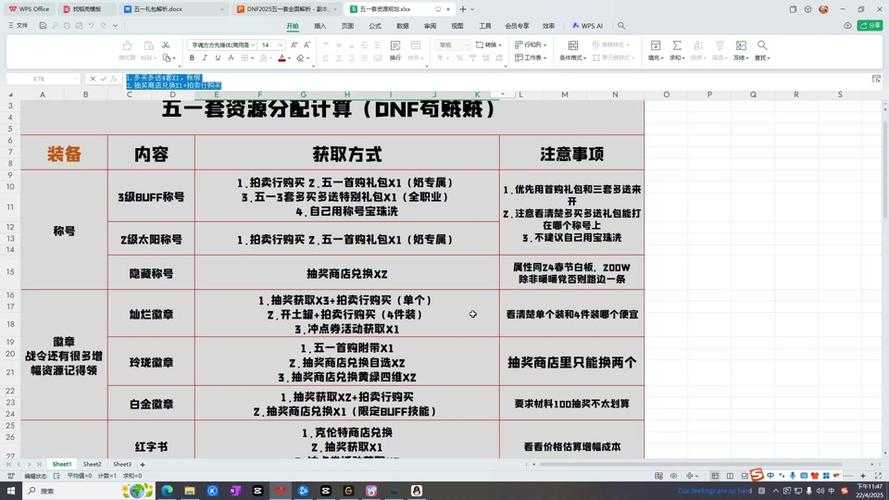Cancel the formula edit with X icon
This screenshot has height=500, width=889.
92,79
